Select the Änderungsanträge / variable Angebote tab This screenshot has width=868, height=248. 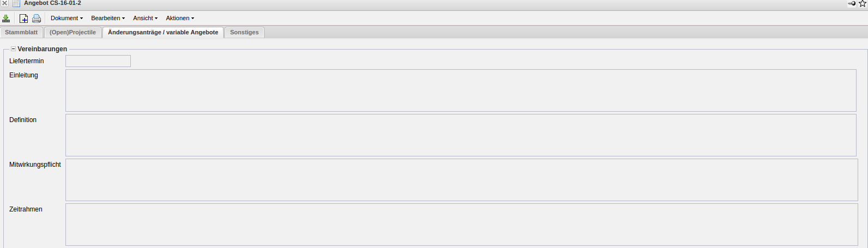(x=163, y=33)
